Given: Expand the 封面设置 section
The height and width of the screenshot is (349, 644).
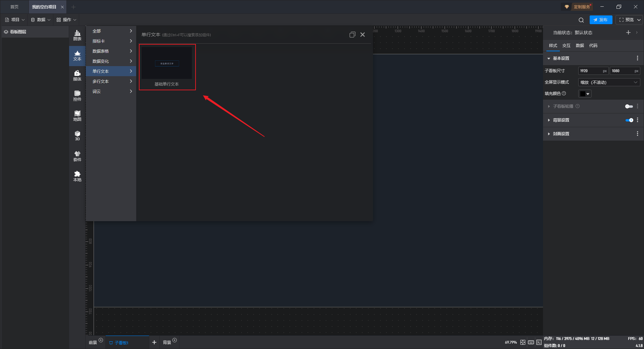Looking at the screenshot, I should coord(561,134).
